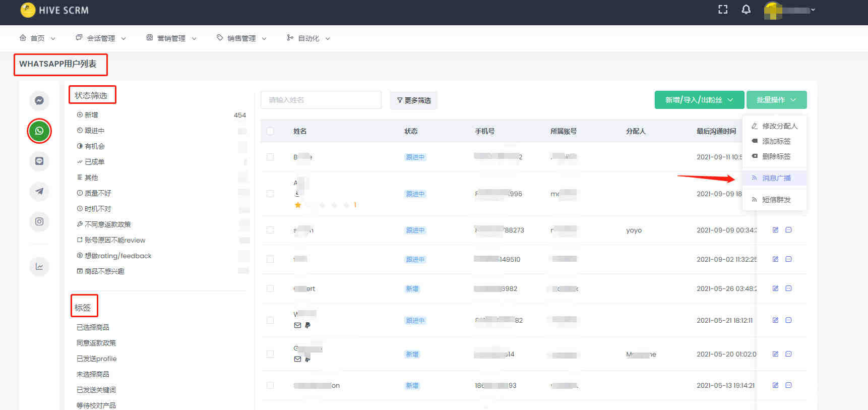Image resolution: width=868 pixels, height=410 pixels.
Task: Open the user account dropdown
Action: tap(789, 10)
